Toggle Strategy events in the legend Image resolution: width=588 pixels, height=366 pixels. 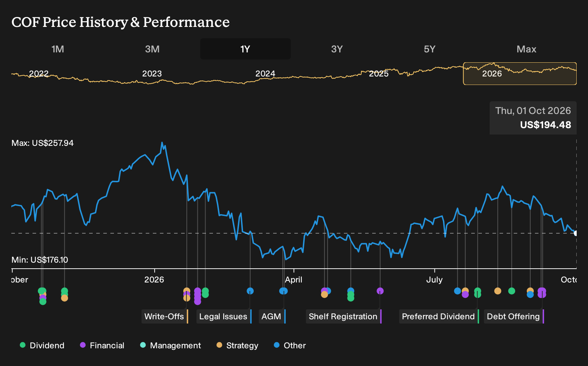(237, 345)
